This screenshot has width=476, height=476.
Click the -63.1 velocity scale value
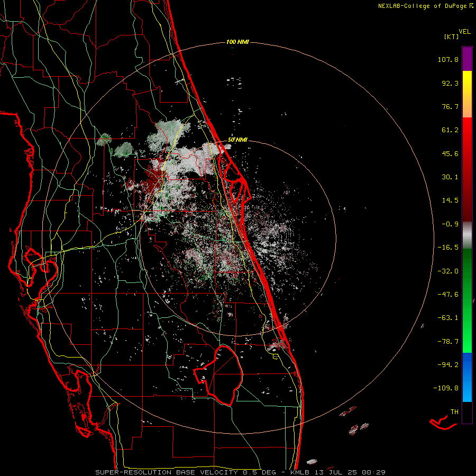[448, 318]
